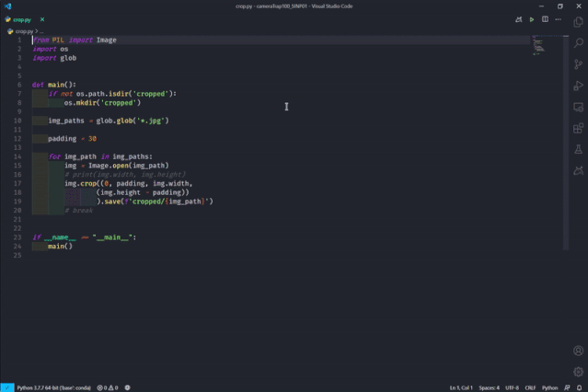Open the Accounts menu icon
The image size is (588, 392).
(x=578, y=351)
